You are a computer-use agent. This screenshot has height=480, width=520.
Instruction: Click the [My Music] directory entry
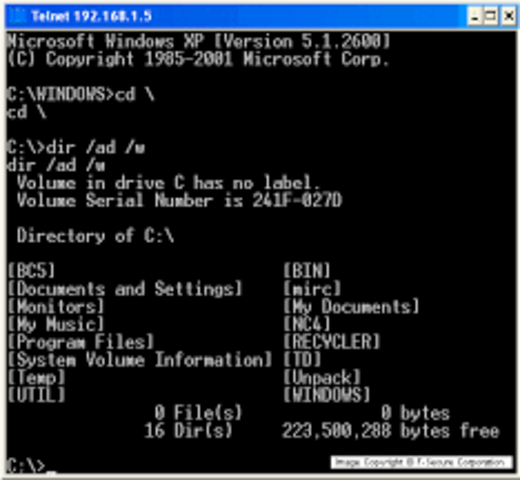56,325
